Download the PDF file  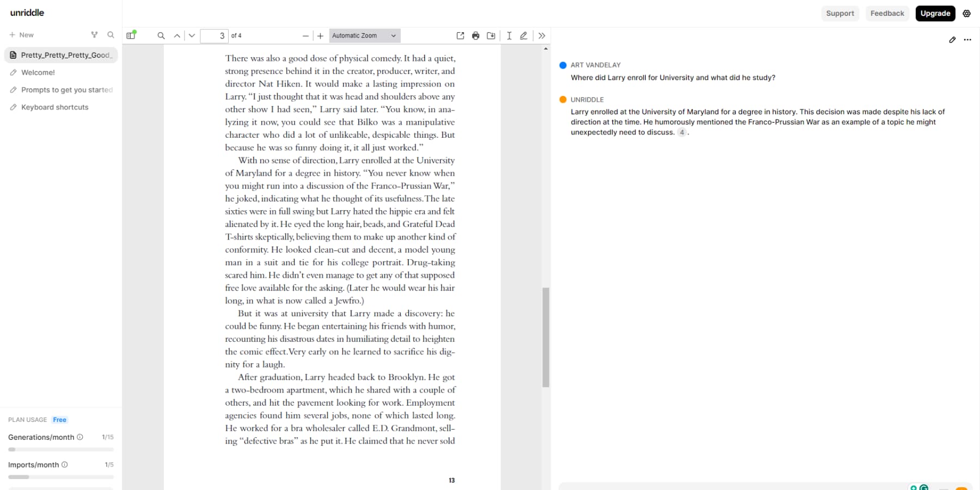(x=491, y=35)
